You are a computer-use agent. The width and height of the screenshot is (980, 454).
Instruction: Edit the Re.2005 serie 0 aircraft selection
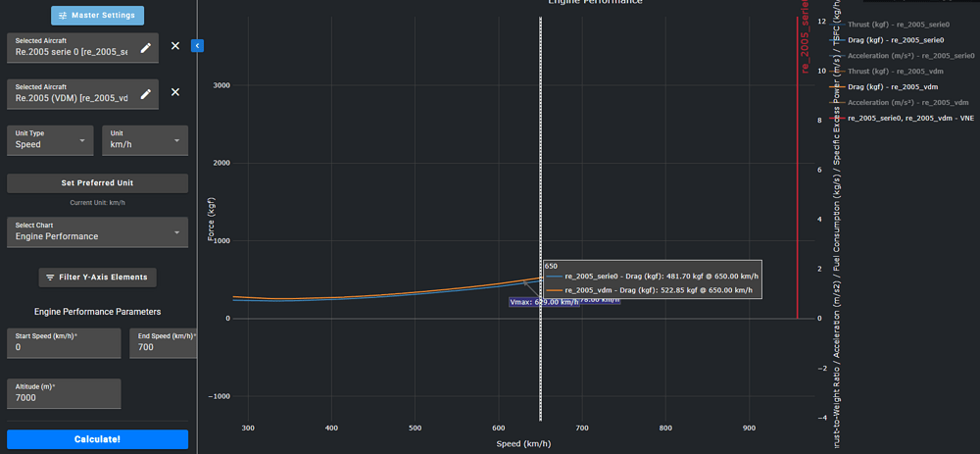(146, 47)
